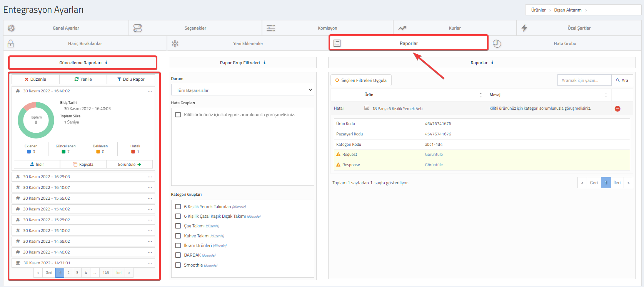Click the list icon in the Raporlar tab
The height and width of the screenshot is (287, 644).
tap(337, 43)
